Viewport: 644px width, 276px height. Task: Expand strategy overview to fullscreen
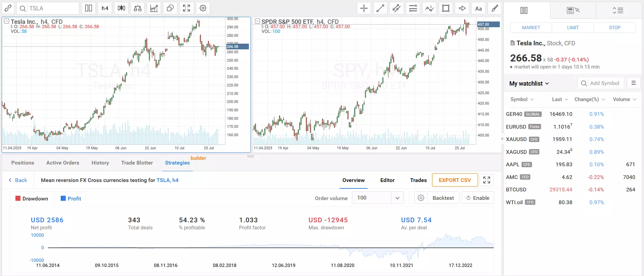pyautogui.click(x=487, y=180)
